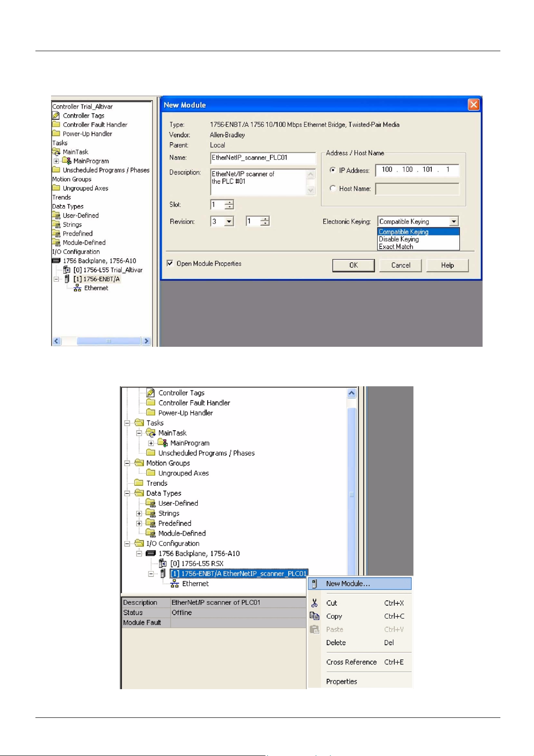The width and height of the screenshot is (534, 756).
Task: Expand the Strings node in lower tree
Action: pyautogui.click(x=139, y=513)
